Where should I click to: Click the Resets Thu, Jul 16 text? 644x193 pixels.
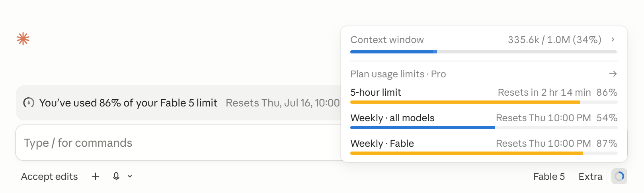coord(283,103)
